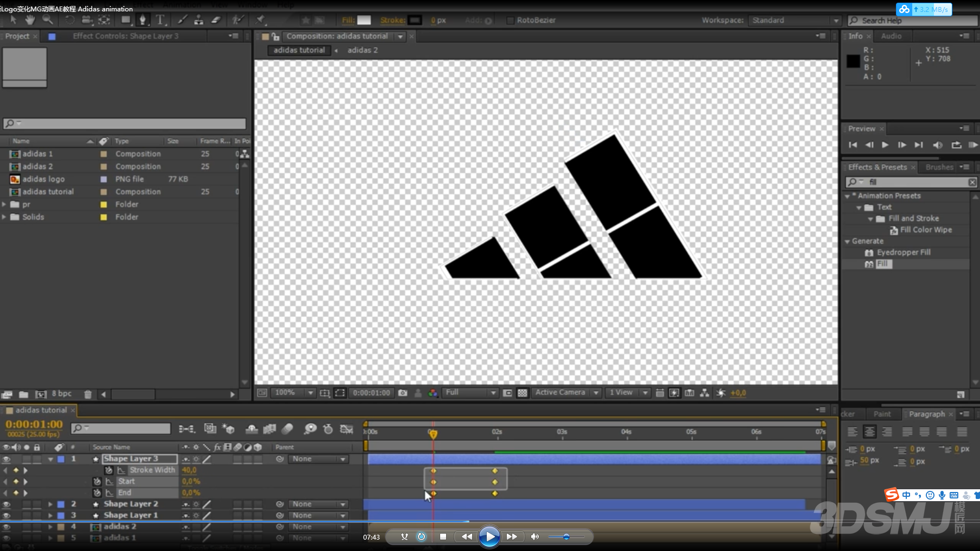Take a snapshot with camera icon

pyautogui.click(x=403, y=393)
